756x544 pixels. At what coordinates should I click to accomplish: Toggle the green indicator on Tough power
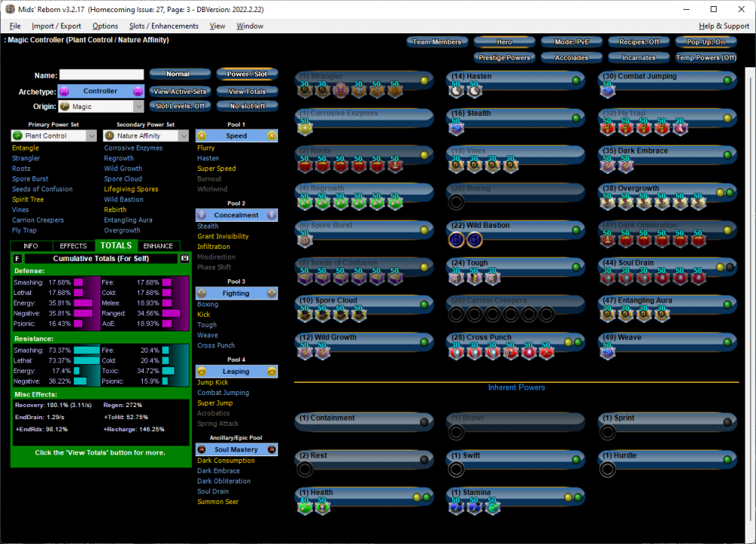576,267
